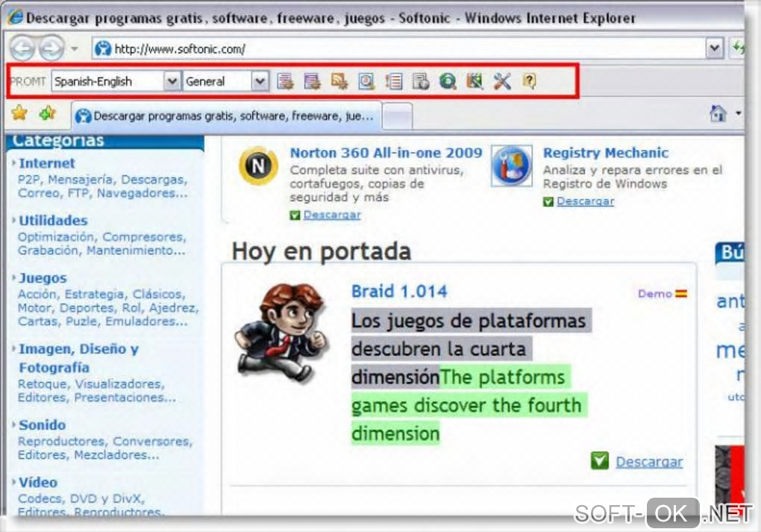Click the green globe search PROMT icon
This screenshot has height=532, width=761.
tap(448, 81)
